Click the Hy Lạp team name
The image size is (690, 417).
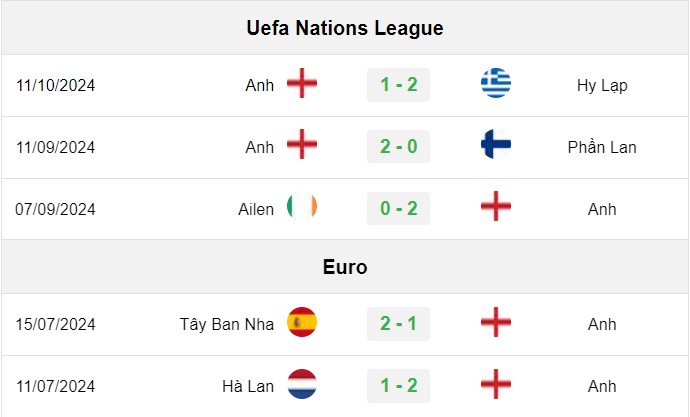point(602,85)
